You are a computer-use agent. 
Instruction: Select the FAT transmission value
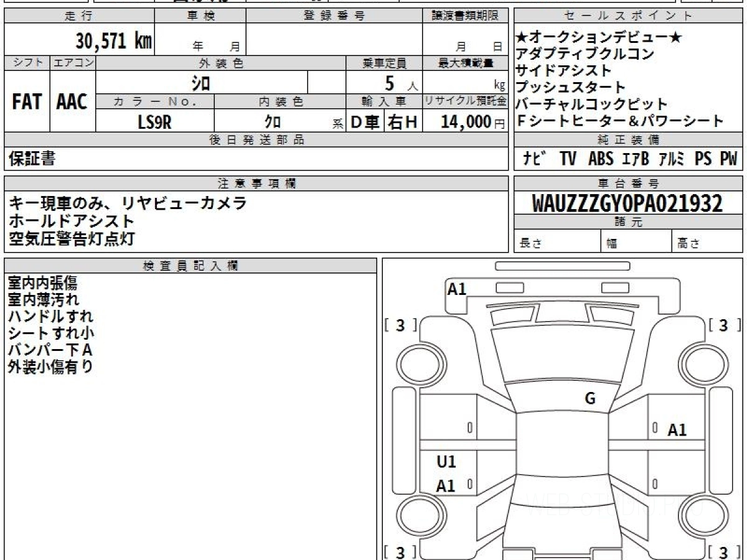tap(27, 102)
